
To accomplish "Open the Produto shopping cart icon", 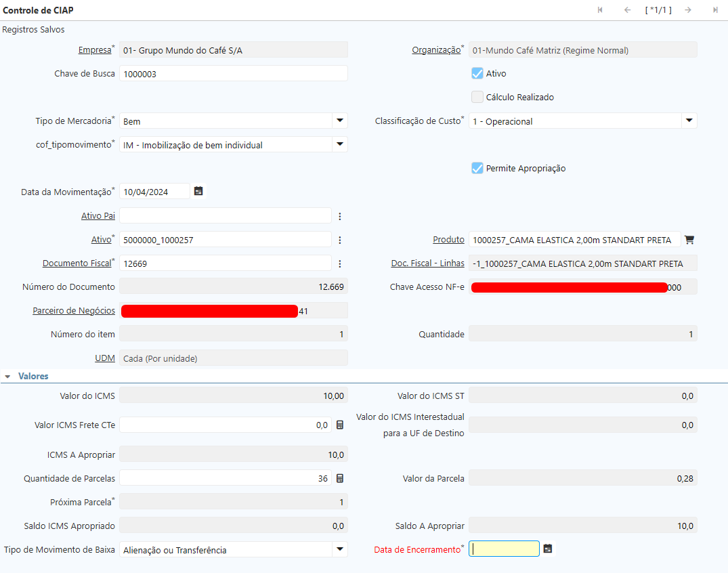I will (x=689, y=240).
